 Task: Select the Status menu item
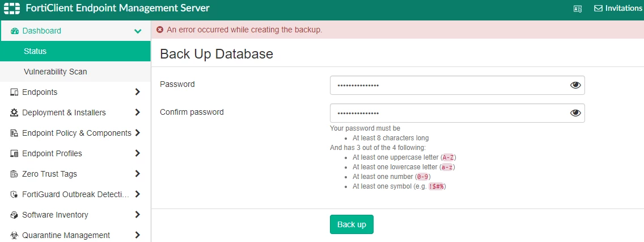tap(75, 52)
